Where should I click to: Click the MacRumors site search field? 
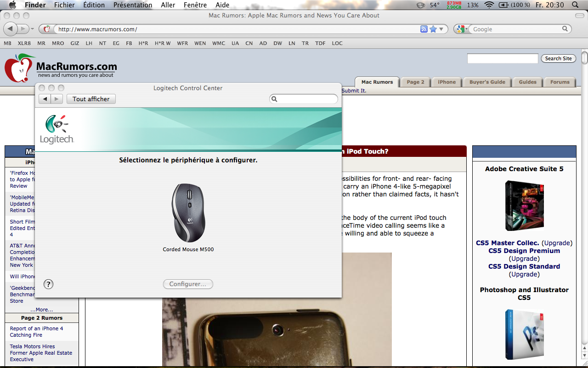pos(503,58)
